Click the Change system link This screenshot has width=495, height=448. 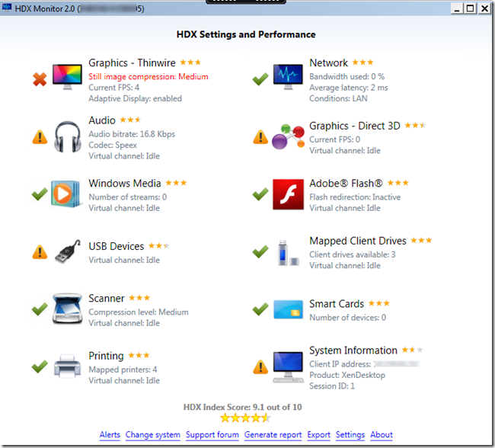(x=153, y=435)
